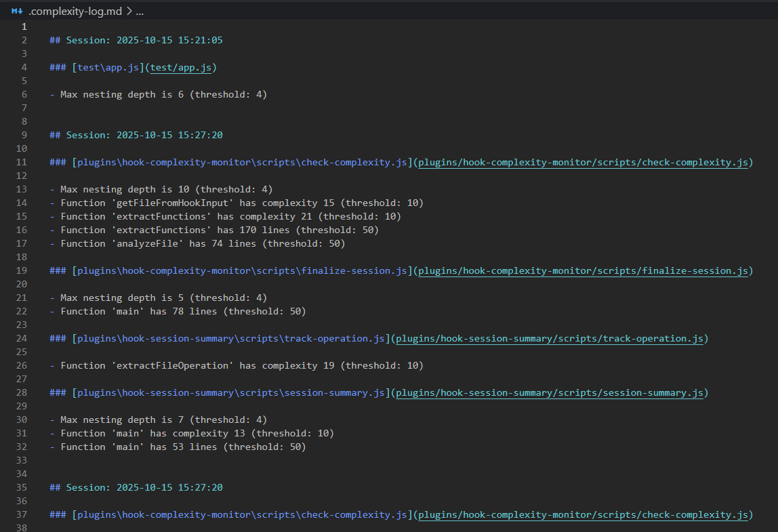
Task: Click the bracketed label [test\app.js]
Action: [108, 68]
